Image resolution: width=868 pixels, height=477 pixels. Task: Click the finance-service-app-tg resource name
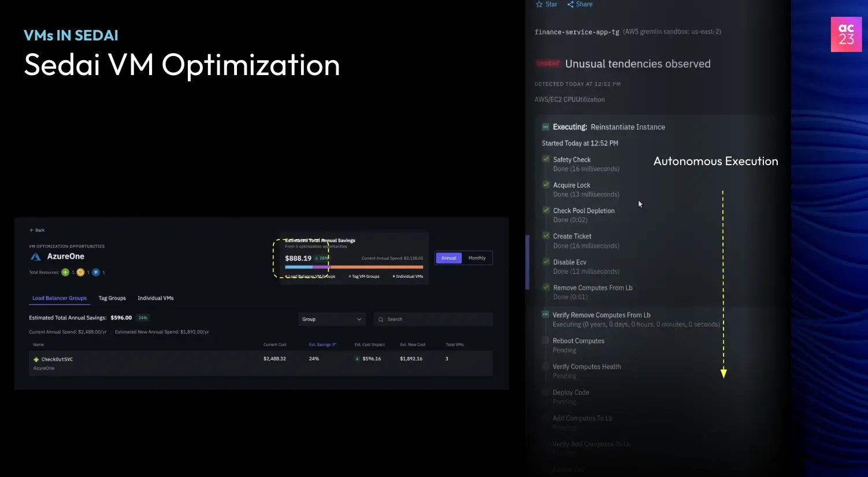tap(577, 32)
